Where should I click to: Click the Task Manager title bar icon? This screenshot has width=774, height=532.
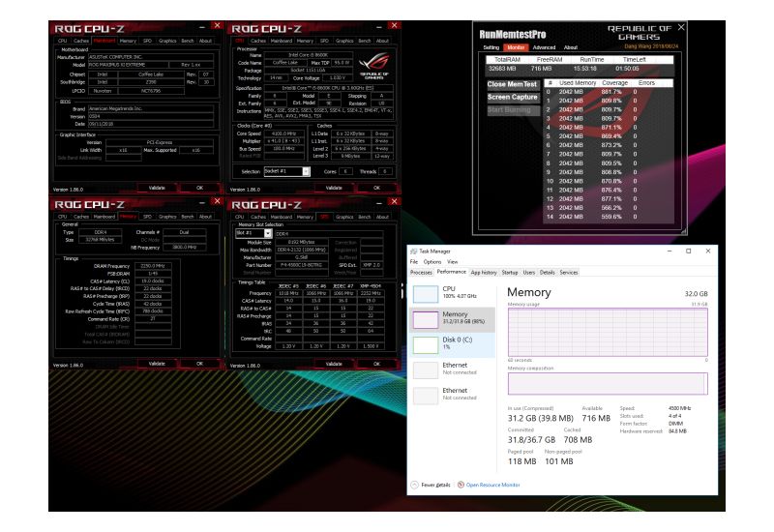coord(414,251)
